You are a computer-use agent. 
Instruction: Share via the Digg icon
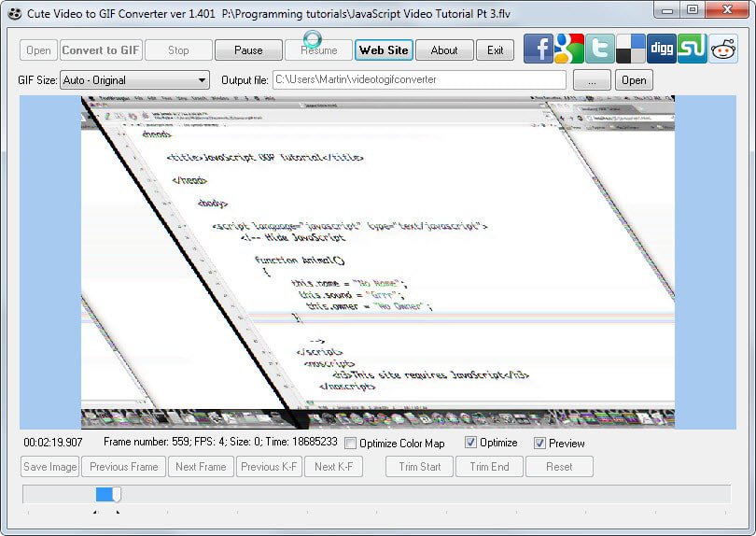(x=662, y=49)
